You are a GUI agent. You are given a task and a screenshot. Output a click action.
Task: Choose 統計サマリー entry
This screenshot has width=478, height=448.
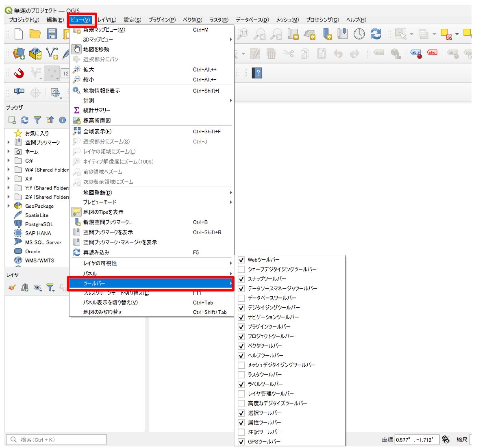(152, 110)
